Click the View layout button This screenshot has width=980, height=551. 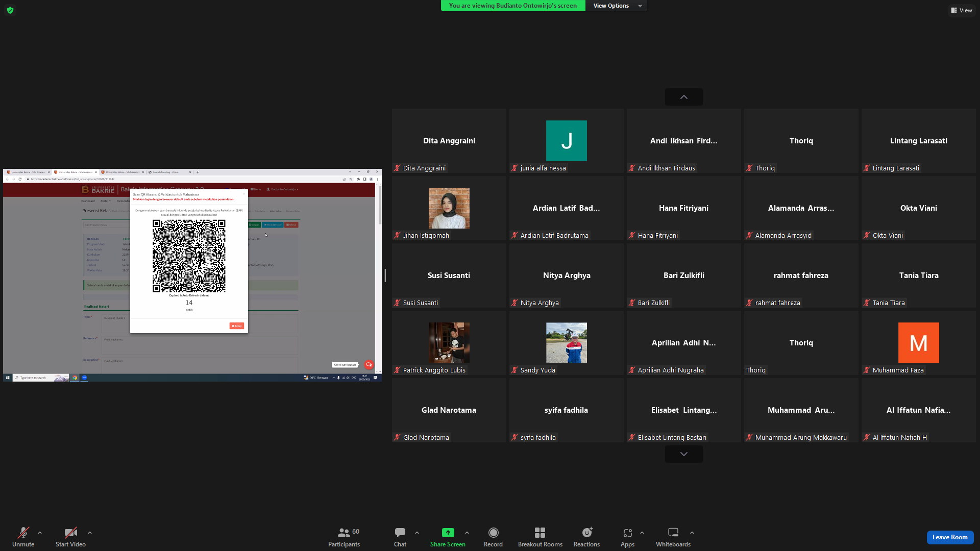point(962,10)
